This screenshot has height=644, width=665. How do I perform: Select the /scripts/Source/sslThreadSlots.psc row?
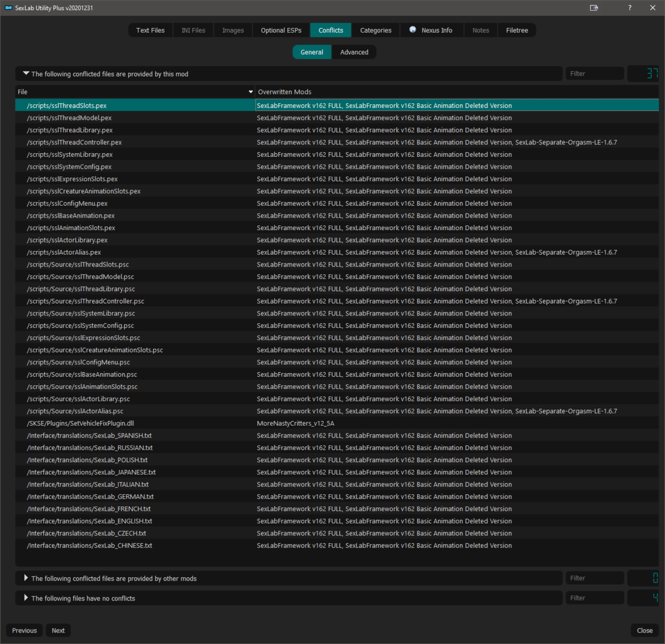pos(337,264)
